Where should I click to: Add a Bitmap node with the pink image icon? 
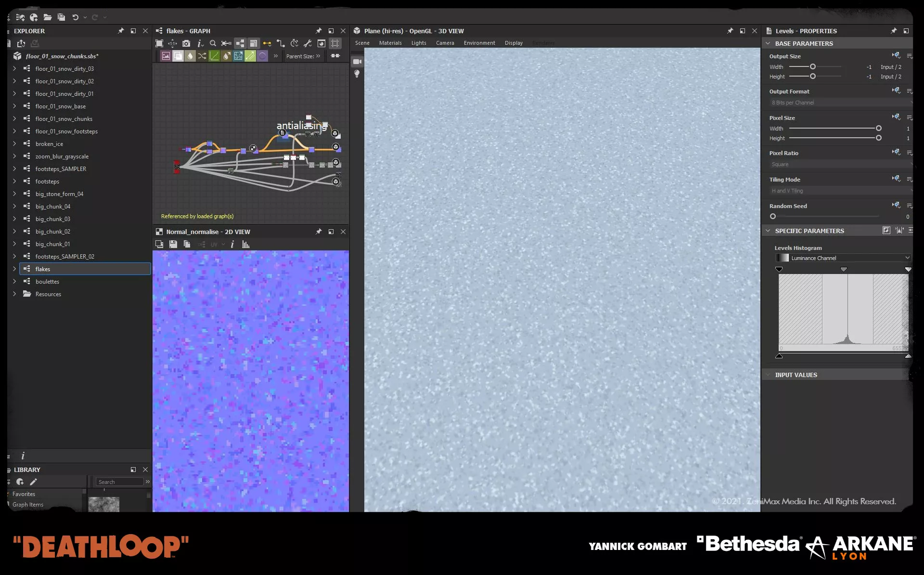[166, 56]
